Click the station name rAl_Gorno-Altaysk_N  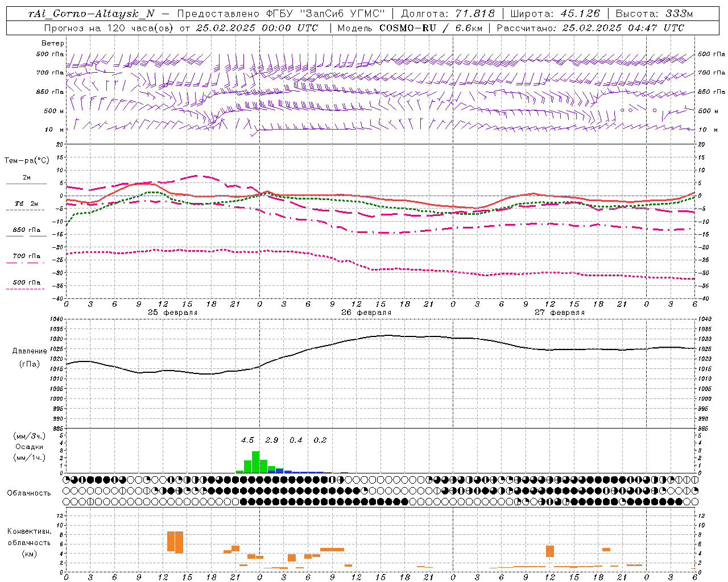92,14
